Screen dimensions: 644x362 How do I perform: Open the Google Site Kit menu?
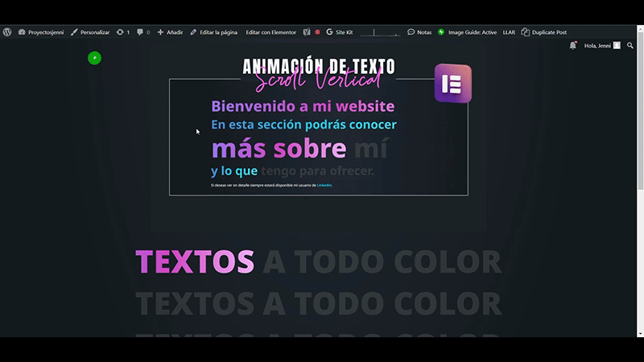tap(340, 32)
